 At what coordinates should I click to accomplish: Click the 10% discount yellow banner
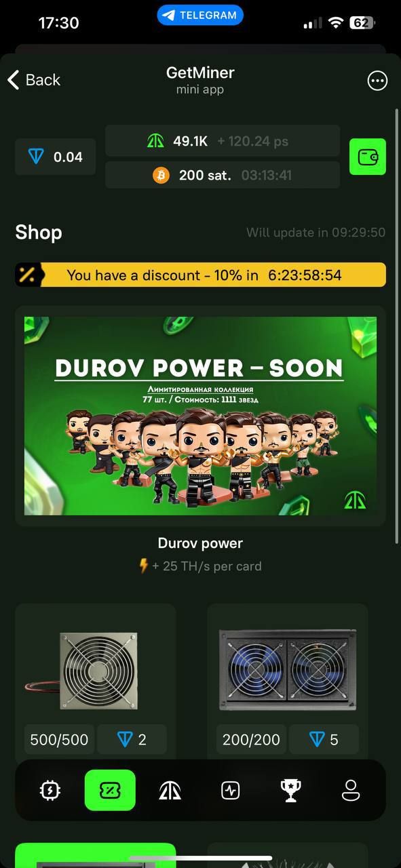click(x=200, y=275)
